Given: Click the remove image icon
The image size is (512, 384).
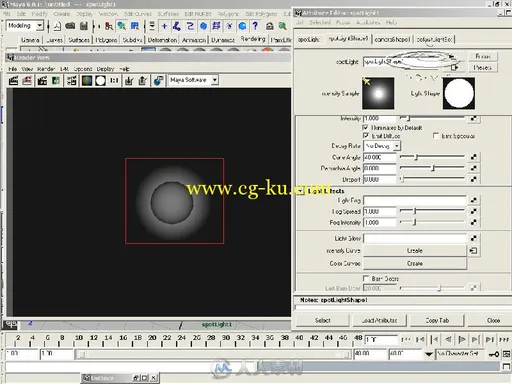Looking at the screenshot, I should 143,80.
